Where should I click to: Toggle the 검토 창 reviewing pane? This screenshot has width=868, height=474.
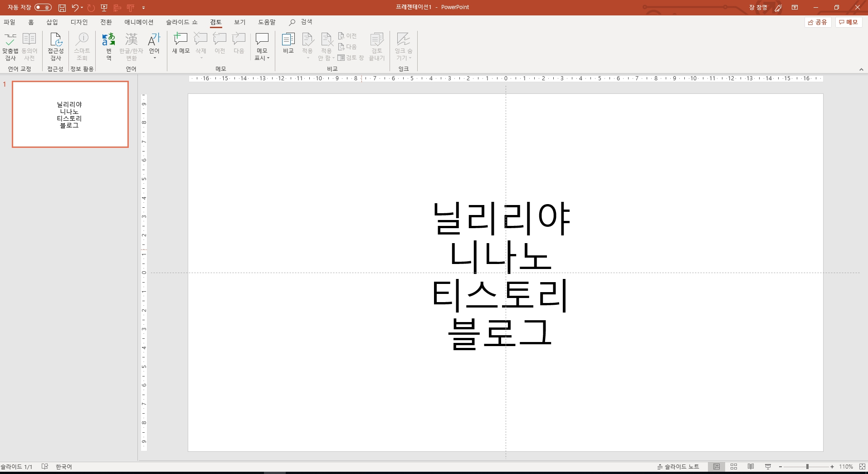(351, 58)
